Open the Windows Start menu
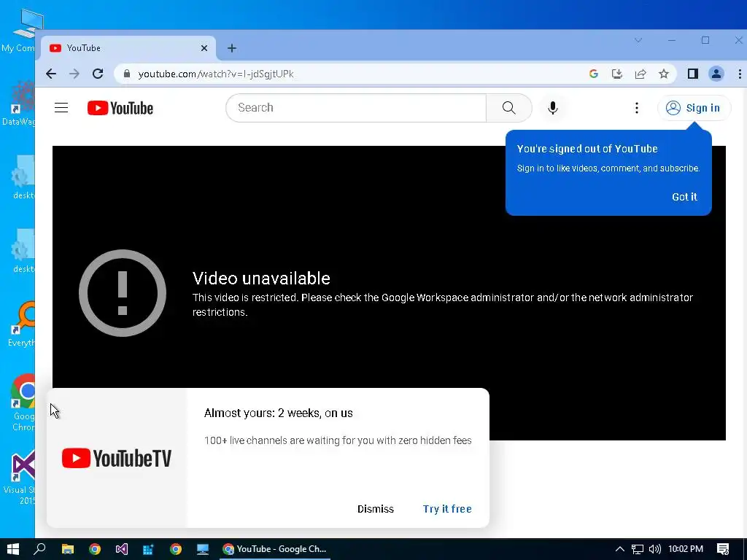747x560 pixels. pos(13,549)
